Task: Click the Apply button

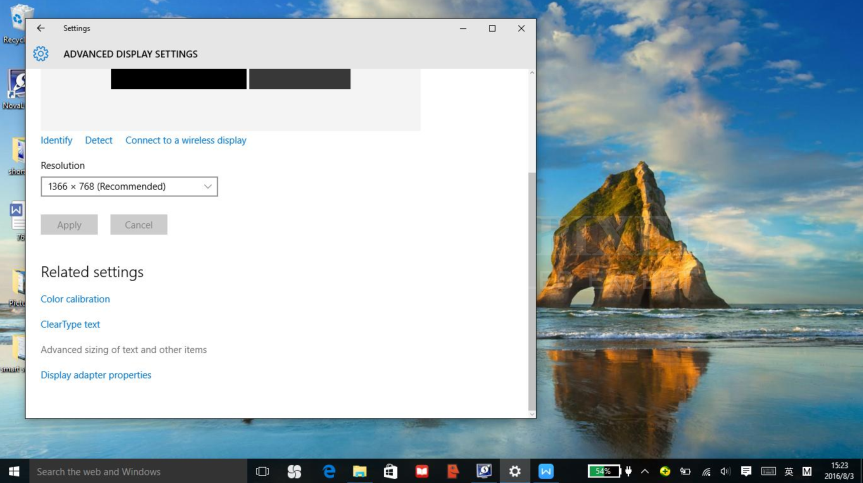Action: [x=69, y=224]
